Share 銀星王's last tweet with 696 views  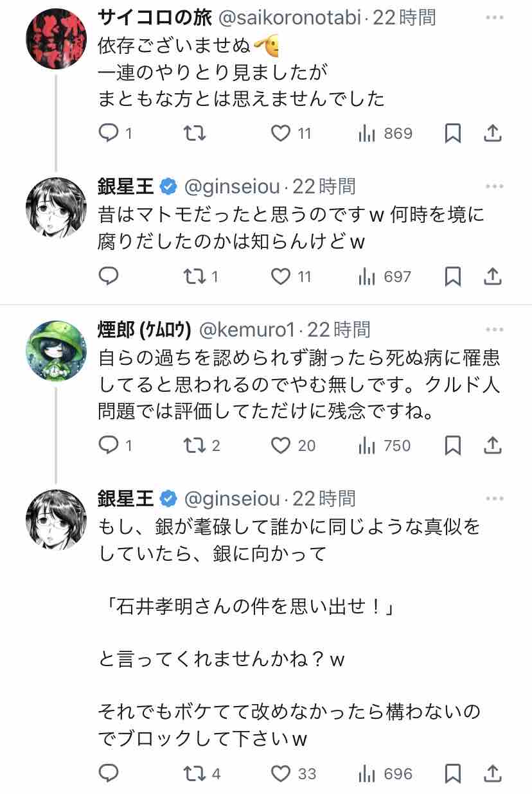pyautogui.click(x=492, y=773)
